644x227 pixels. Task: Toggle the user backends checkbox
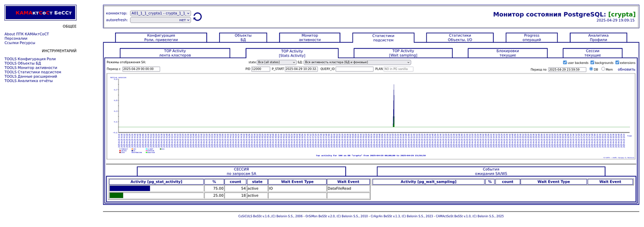(x=565, y=62)
